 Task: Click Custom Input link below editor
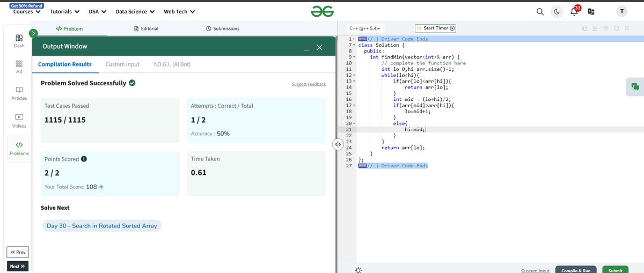536,271
